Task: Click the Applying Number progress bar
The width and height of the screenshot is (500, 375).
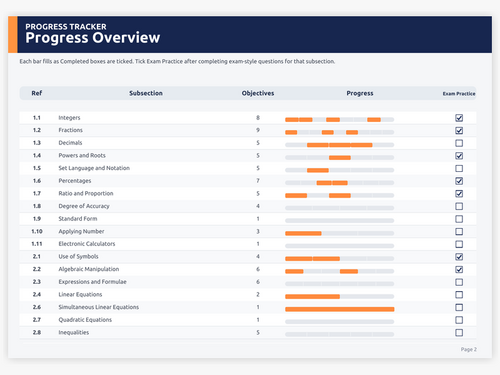Action: coord(340,233)
